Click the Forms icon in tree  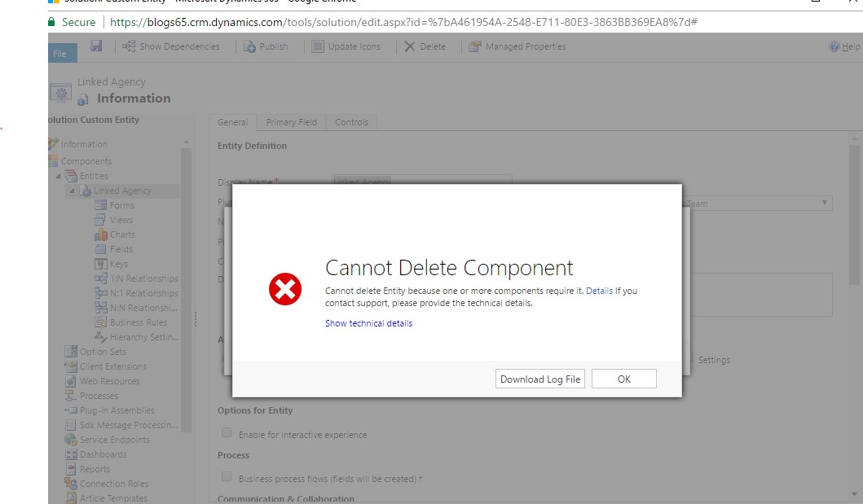pyautogui.click(x=100, y=205)
